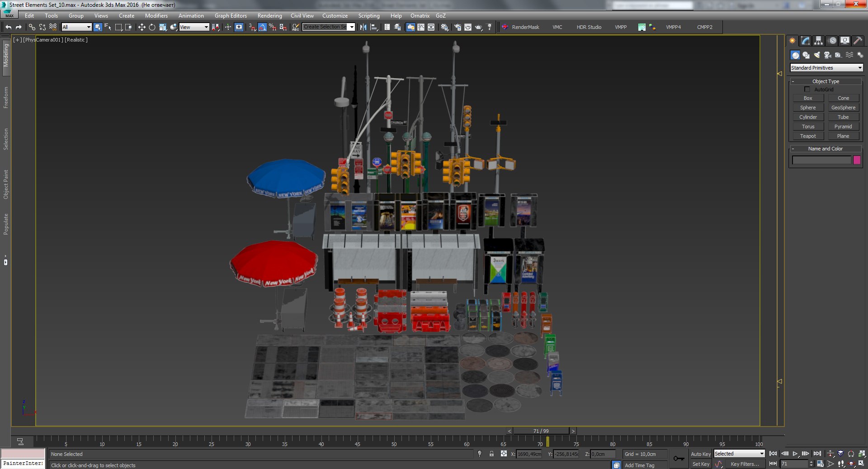Click the Box primitive button
The height and width of the screenshot is (469, 868).
click(x=808, y=98)
